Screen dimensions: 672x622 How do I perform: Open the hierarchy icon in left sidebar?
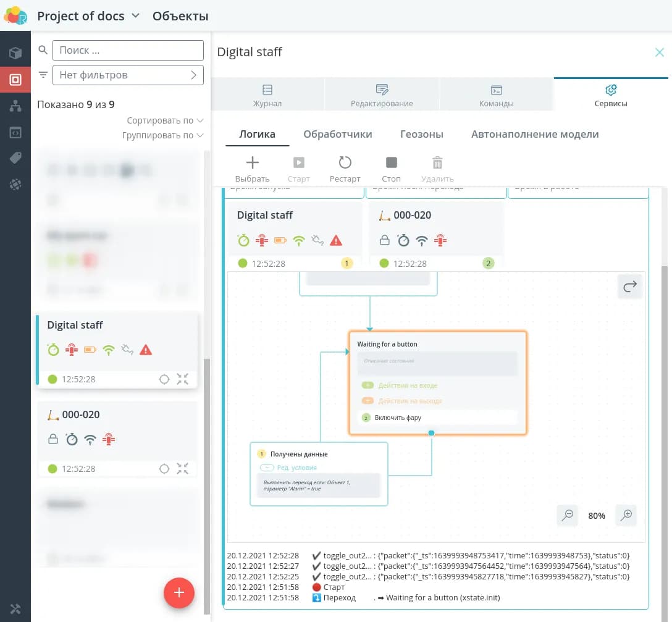pyautogui.click(x=15, y=106)
